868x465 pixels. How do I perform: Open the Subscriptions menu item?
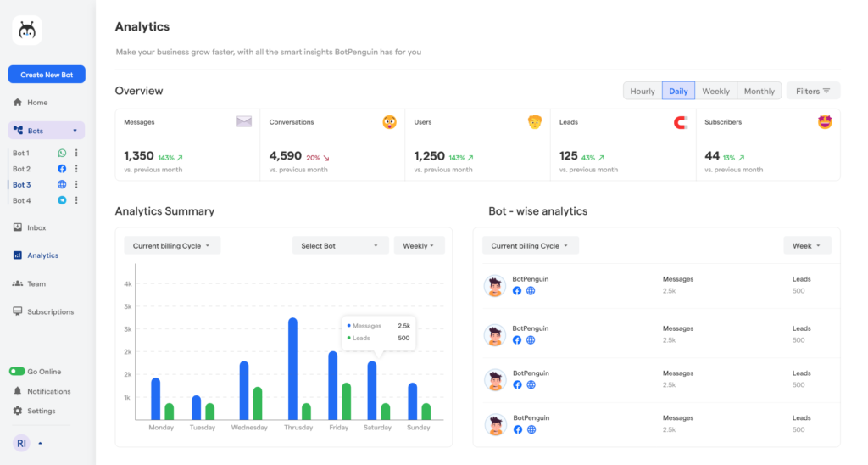point(50,311)
